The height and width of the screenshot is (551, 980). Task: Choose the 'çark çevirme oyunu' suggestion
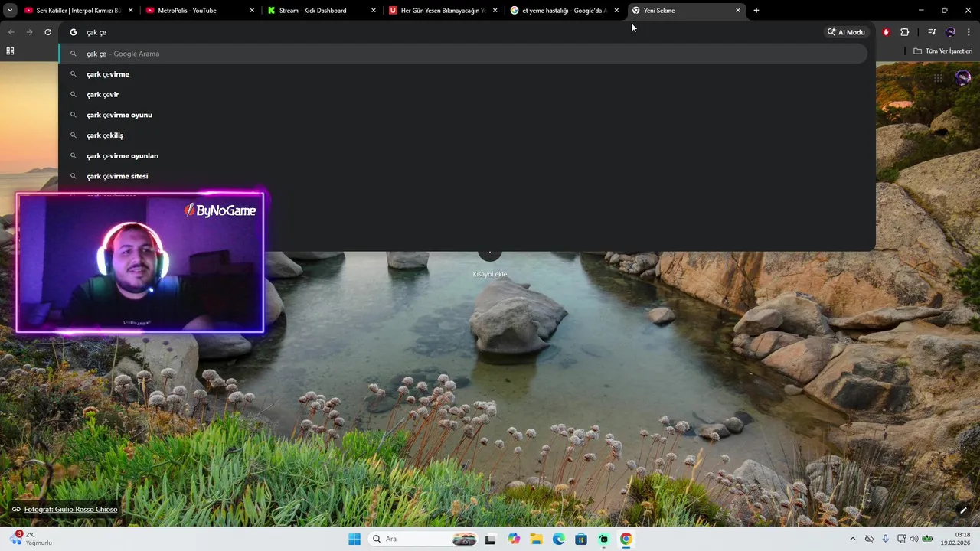click(464, 115)
